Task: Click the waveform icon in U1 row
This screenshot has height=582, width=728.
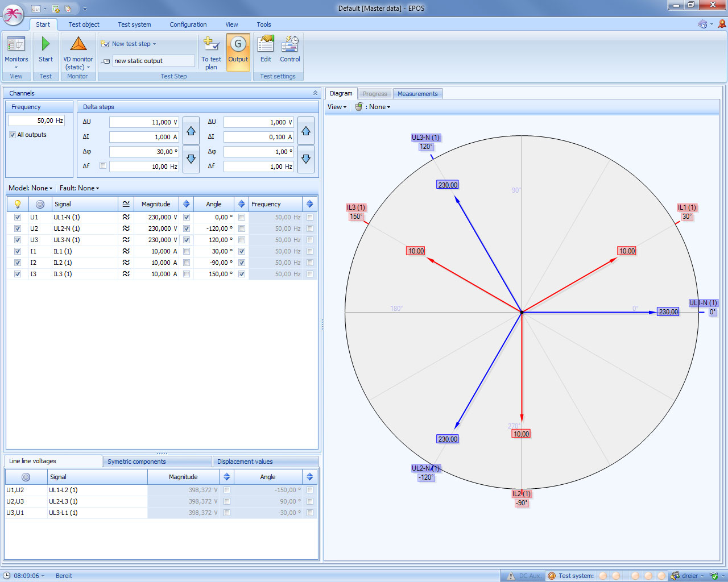Action: click(126, 217)
